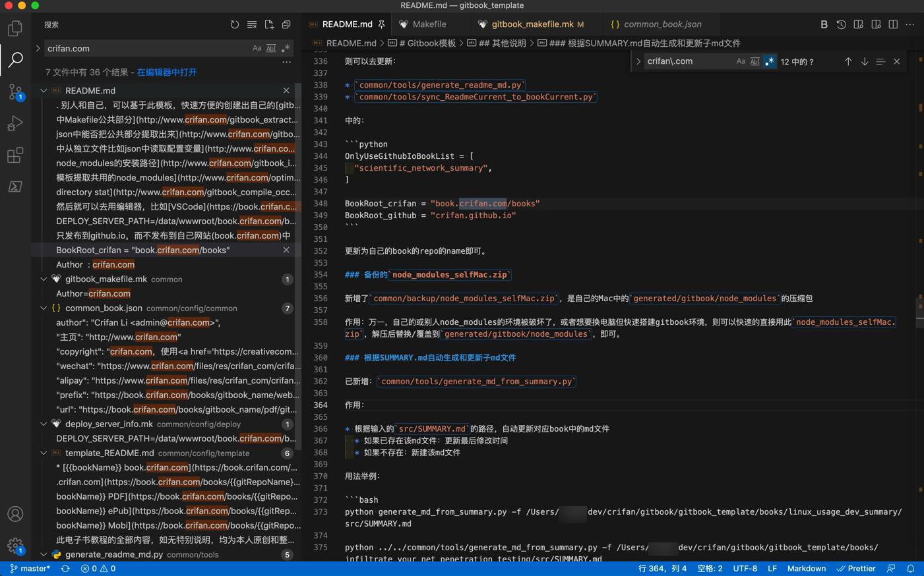The image size is (924, 576).
Task: Click '在编辑器中打开' link
Action: [x=167, y=72]
